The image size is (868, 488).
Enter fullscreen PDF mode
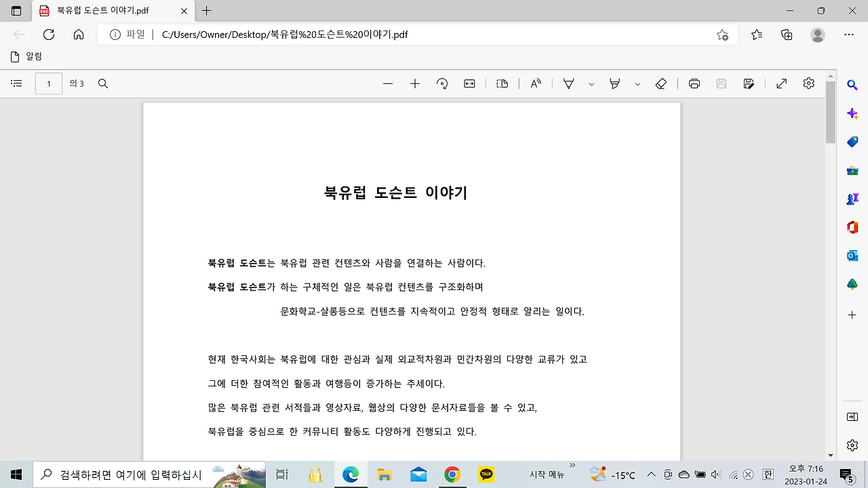[781, 83]
